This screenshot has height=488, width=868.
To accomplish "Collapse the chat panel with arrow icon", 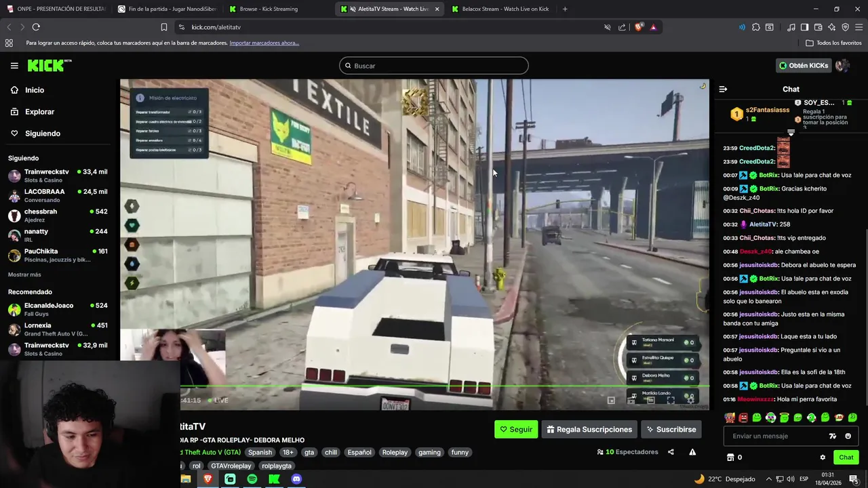I will point(723,89).
